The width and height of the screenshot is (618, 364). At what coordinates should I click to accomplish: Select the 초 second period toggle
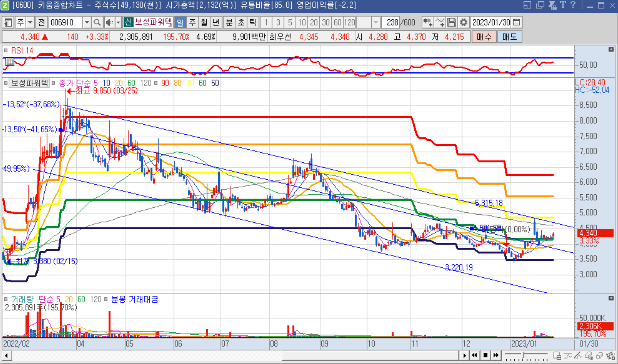coord(241,23)
